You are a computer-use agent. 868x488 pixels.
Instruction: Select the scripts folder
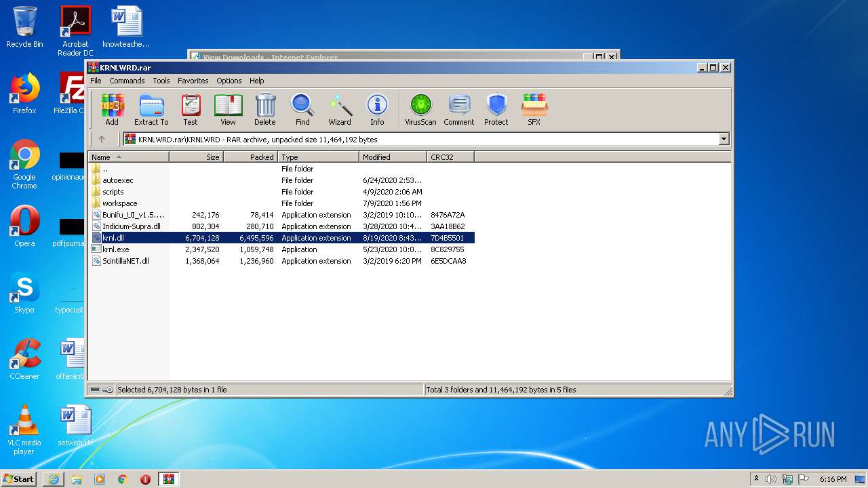coord(281,192)
